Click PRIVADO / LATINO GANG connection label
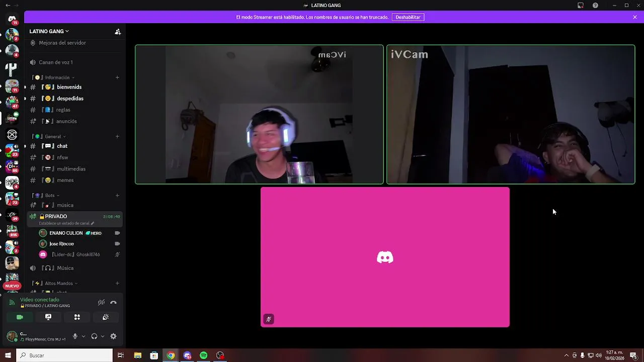Screen dimensions: 644x362 tap(45, 306)
